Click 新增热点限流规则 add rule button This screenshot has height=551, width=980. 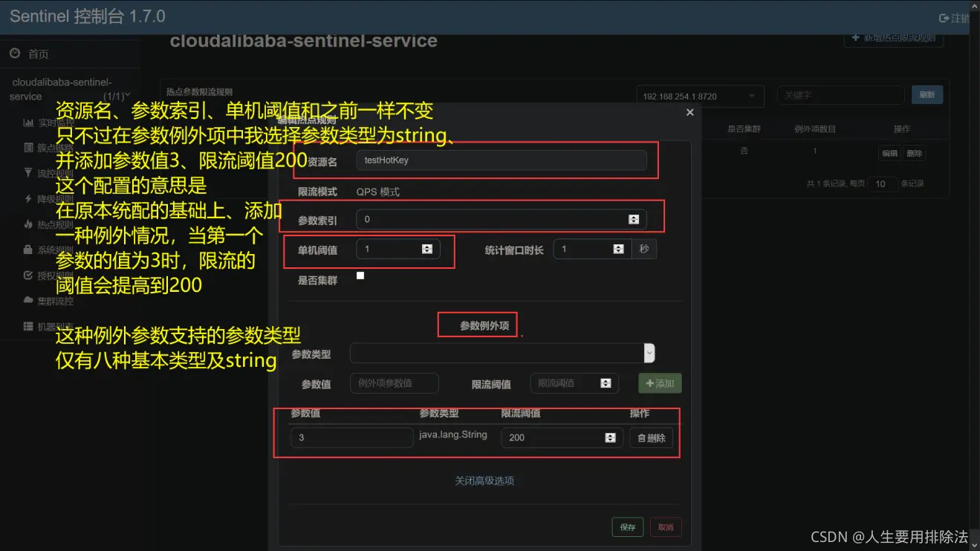click(x=893, y=38)
